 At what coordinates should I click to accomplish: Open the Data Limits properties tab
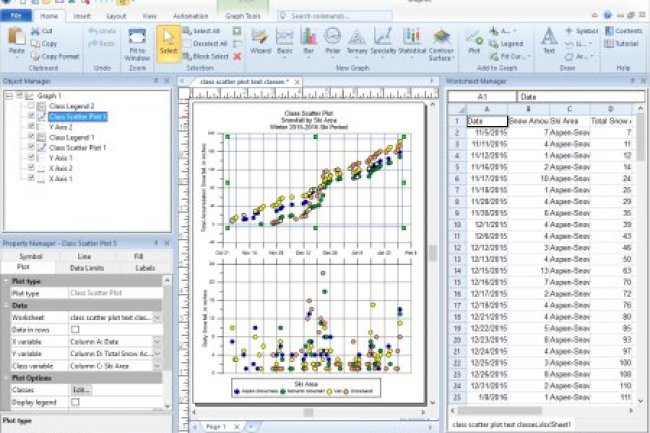(87, 268)
